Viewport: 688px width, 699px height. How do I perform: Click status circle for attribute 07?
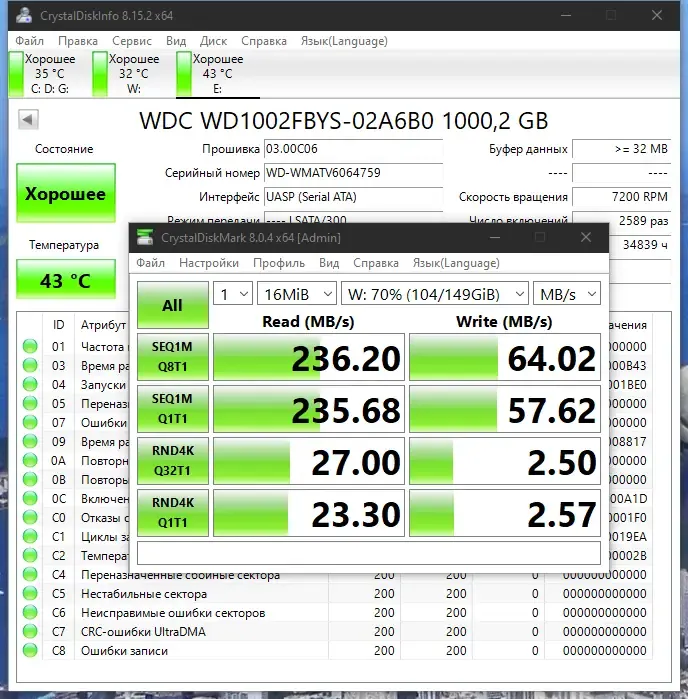(x=30, y=422)
